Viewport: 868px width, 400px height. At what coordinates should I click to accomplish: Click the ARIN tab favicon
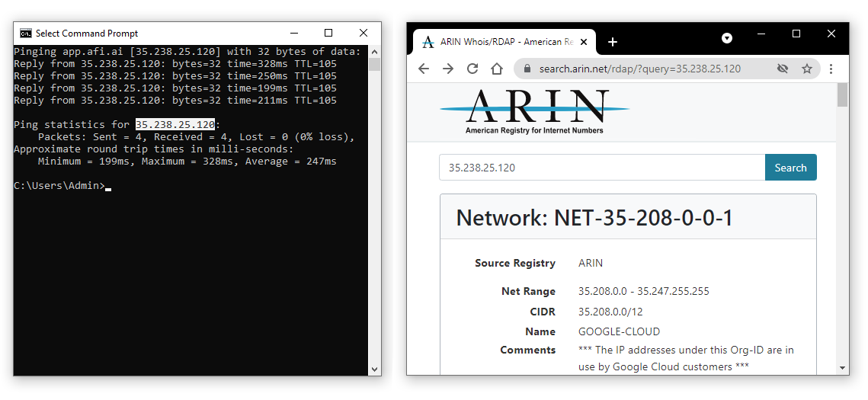coord(428,42)
